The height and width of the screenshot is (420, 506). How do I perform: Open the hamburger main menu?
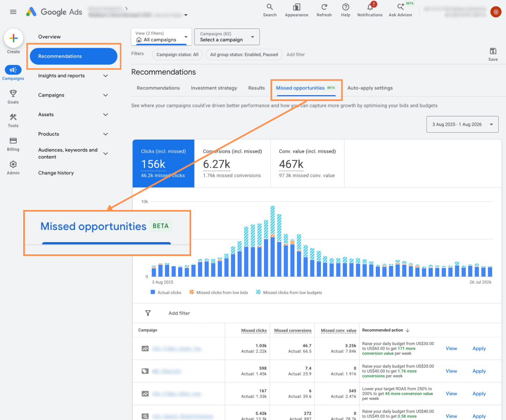click(x=13, y=12)
